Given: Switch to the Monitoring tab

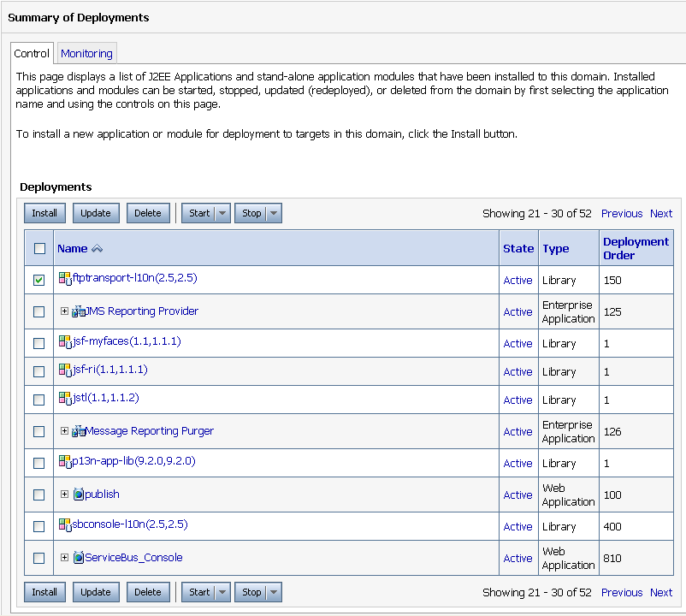Looking at the screenshot, I should pyautogui.click(x=86, y=53).
